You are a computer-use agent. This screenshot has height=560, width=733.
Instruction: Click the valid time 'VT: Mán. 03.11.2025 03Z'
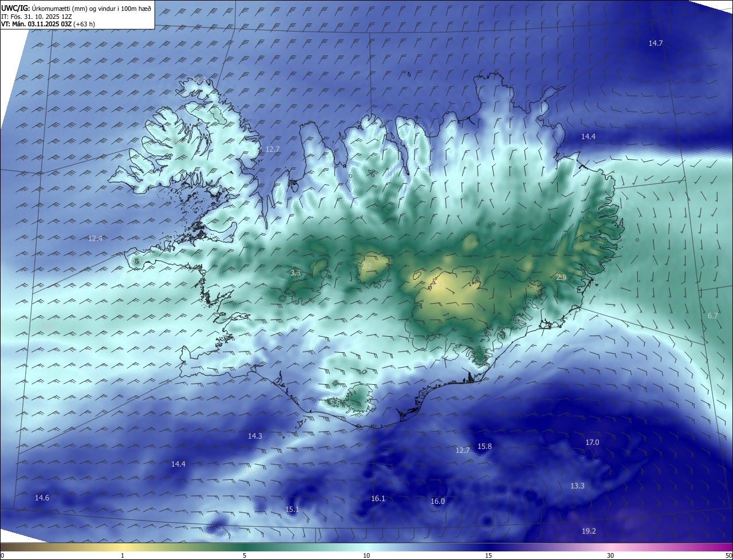(x=36, y=24)
